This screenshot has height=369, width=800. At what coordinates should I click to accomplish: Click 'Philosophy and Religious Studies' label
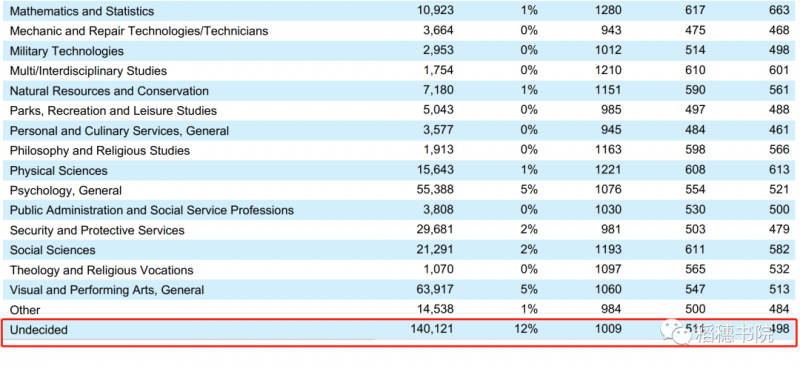[100, 151]
